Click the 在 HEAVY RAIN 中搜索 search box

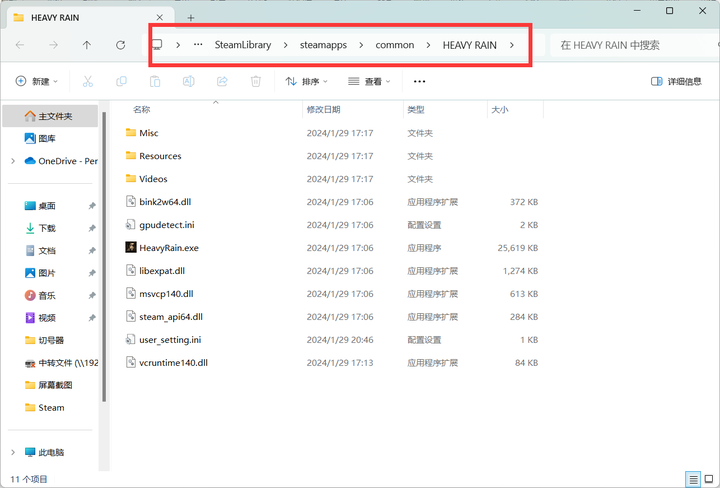[x=634, y=45]
